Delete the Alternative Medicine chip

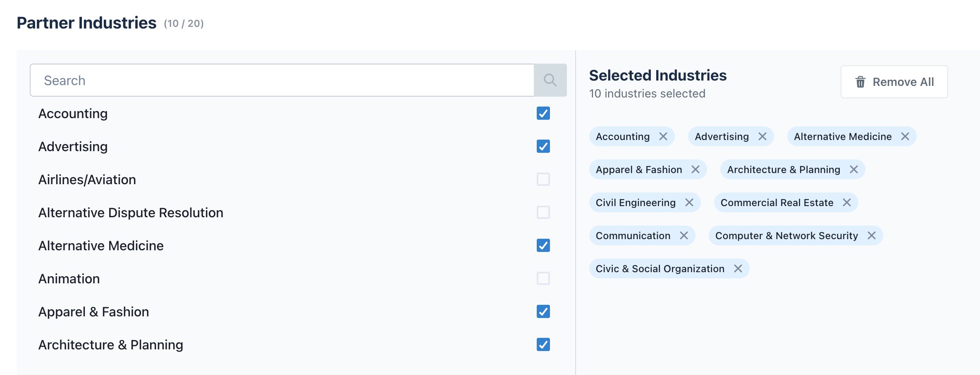coord(905,136)
